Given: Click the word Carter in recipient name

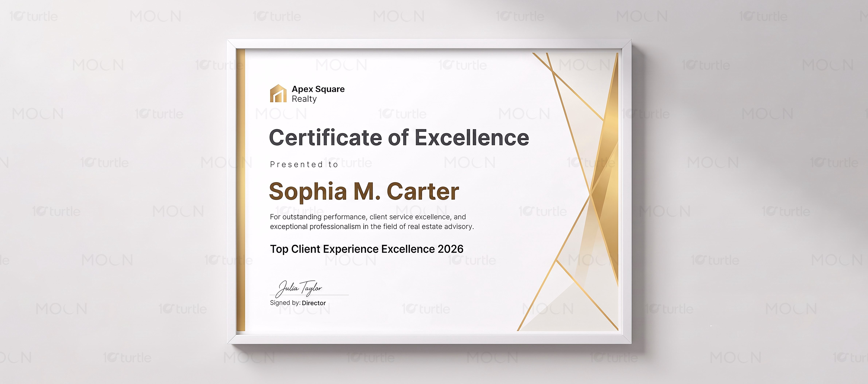Looking at the screenshot, I should pos(423,191).
